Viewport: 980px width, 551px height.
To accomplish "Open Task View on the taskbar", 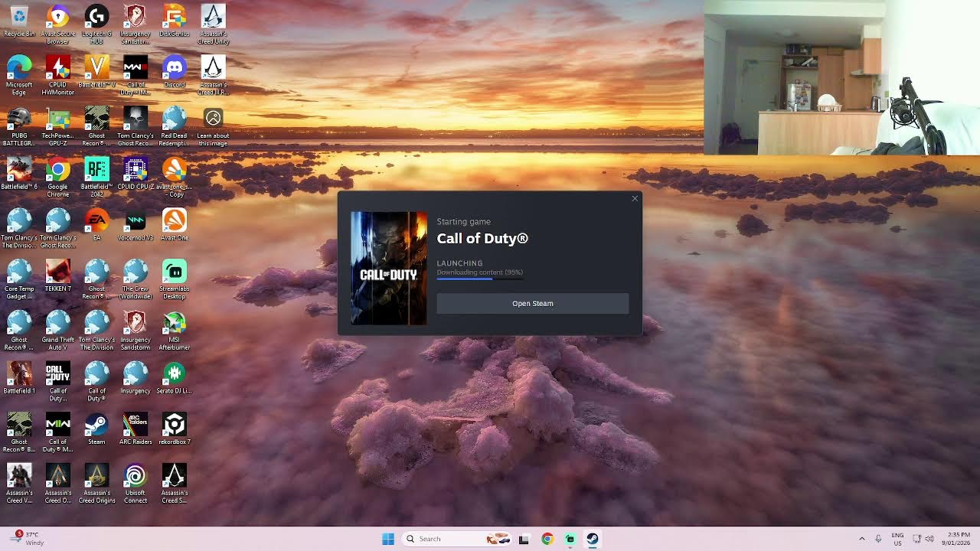I will point(524,539).
